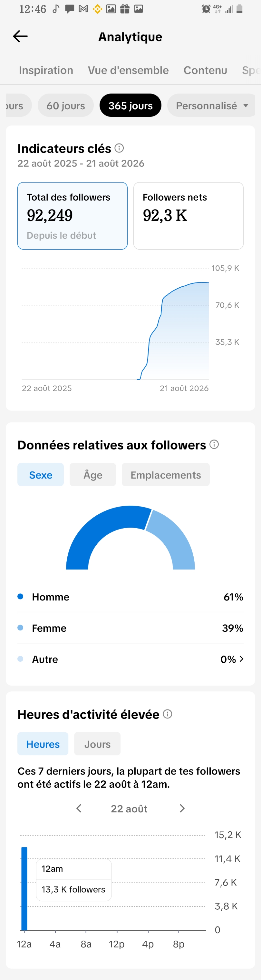Open the Contenu tab
Screen dimensions: 261x980
tap(205, 70)
